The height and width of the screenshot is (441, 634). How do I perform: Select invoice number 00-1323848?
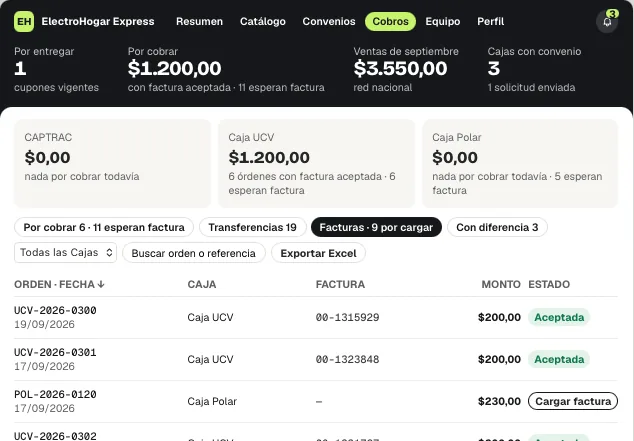point(347,359)
